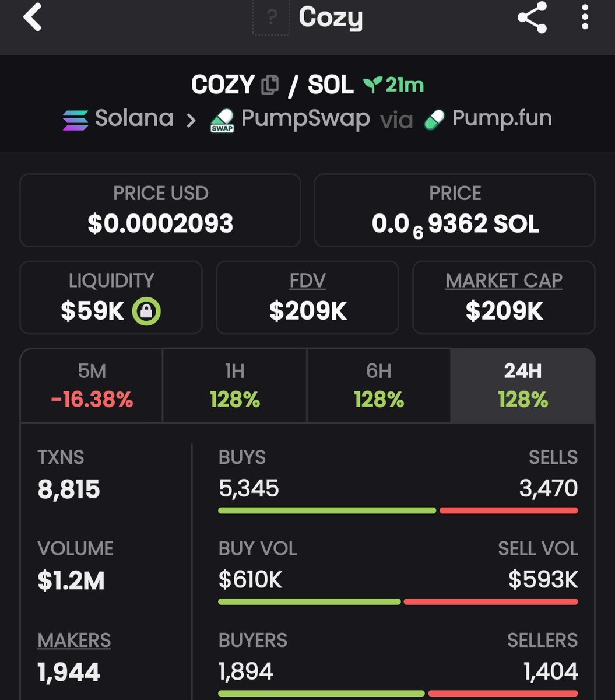Image resolution: width=615 pixels, height=700 pixels.
Task: Tap the buys versus sells ratio bar
Action: point(398,510)
